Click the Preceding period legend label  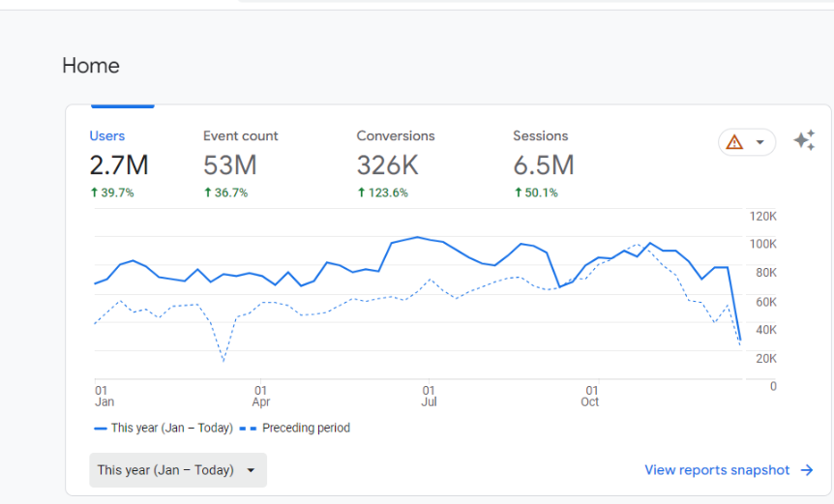click(306, 428)
